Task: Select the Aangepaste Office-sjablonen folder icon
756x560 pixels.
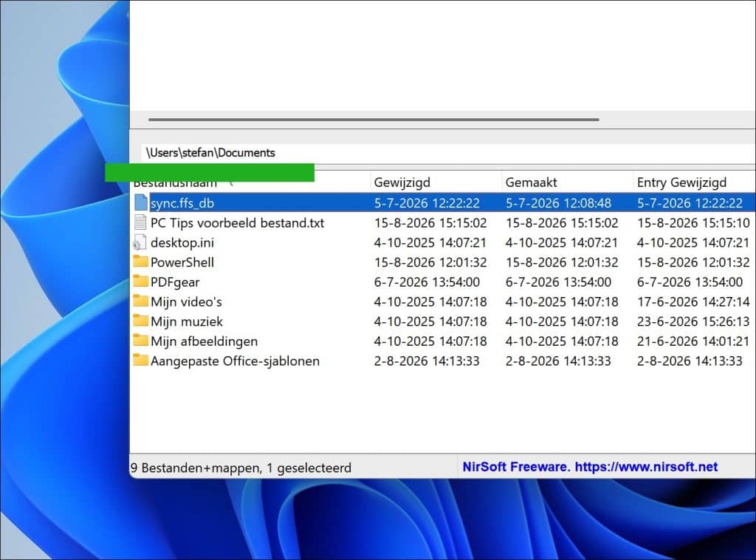Action: (x=140, y=361)
